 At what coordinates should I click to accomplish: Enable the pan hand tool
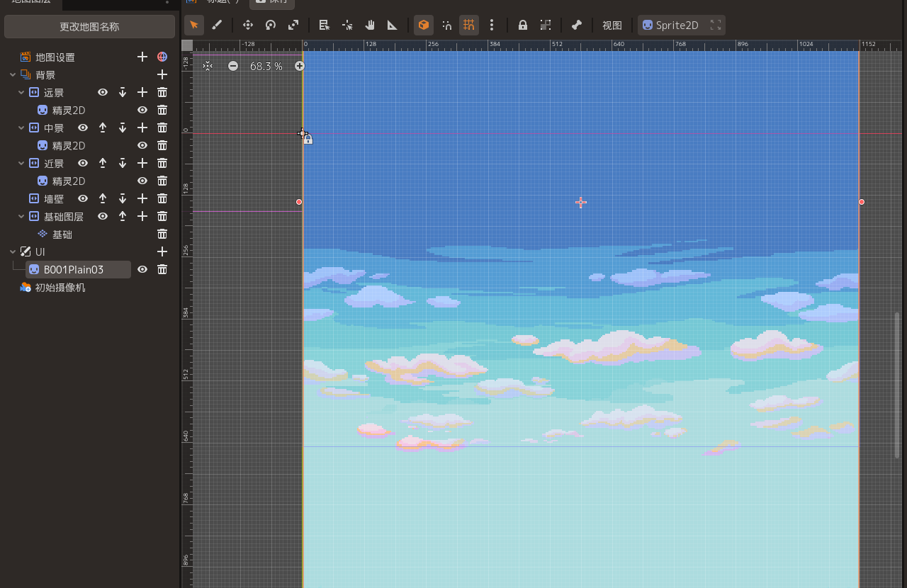click(370, 26)
